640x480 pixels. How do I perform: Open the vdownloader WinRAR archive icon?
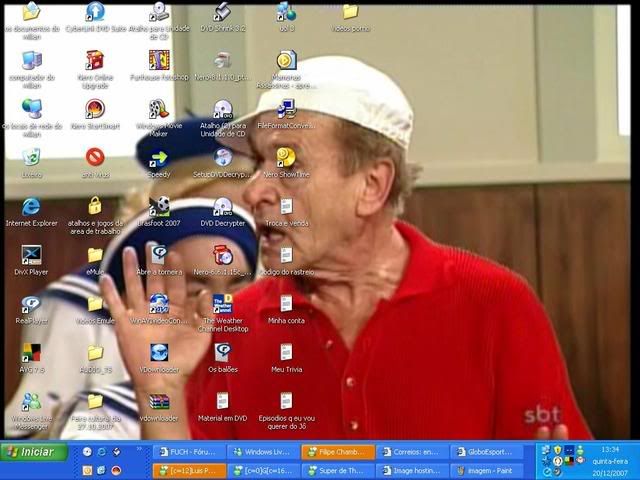(x=159, y=402)
